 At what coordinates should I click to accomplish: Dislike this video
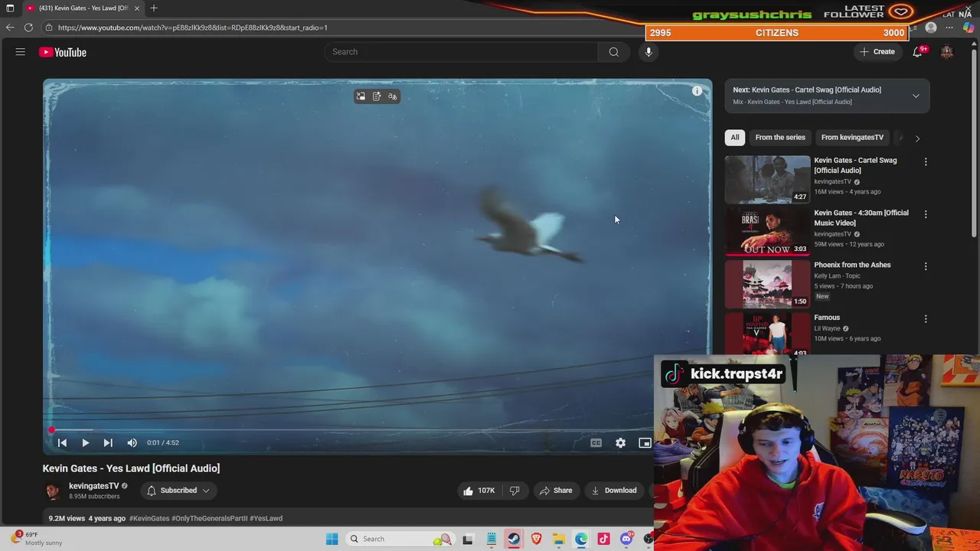click(x=514, y=491)
